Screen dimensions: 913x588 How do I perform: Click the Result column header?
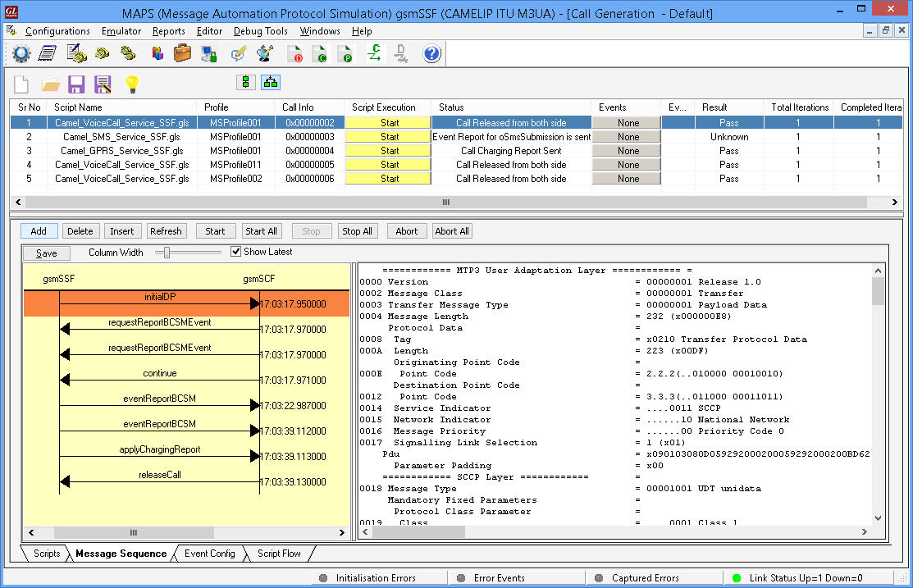729,107
